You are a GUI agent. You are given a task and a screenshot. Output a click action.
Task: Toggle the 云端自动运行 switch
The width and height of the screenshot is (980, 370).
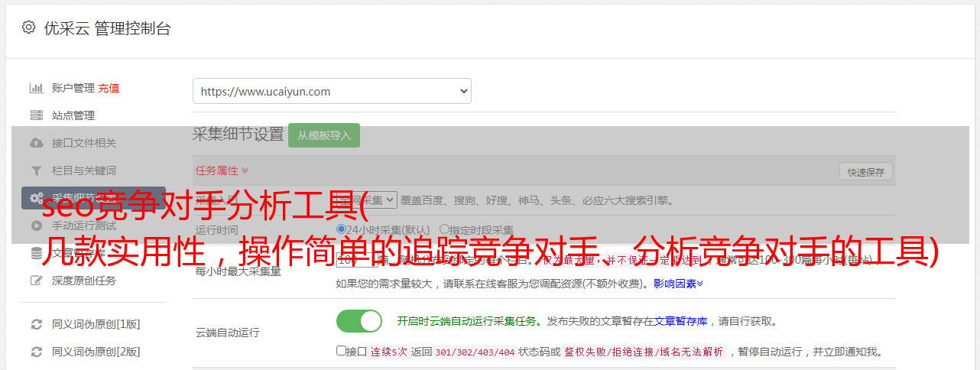click(x=359, y=321)
